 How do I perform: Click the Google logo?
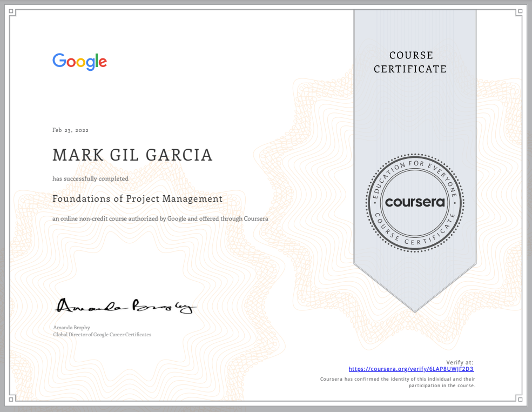pos(79,62)
